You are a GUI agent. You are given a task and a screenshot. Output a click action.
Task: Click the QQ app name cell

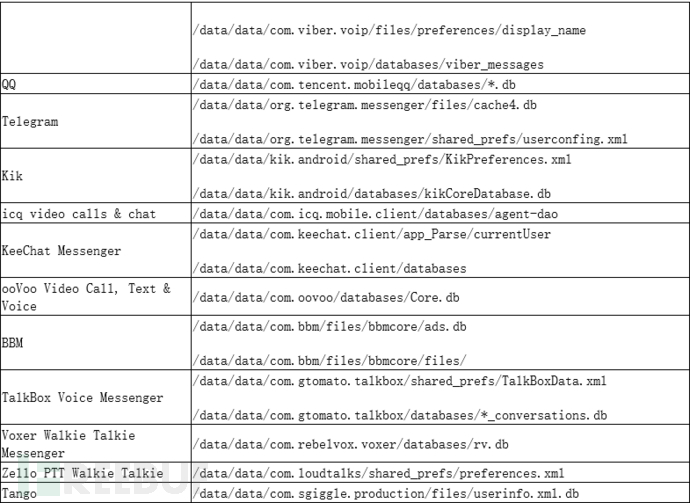(x=10, y=85)
